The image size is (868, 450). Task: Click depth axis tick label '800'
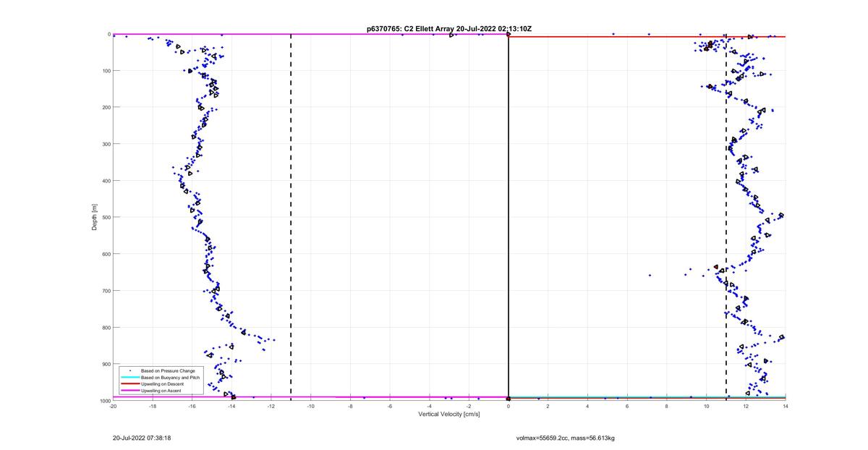(x=106, y=327)
